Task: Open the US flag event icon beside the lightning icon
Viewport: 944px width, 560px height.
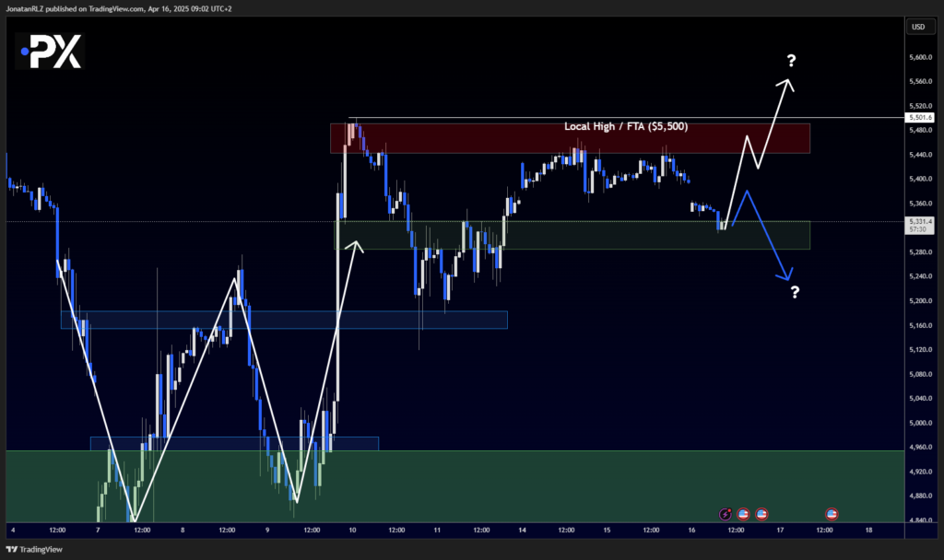Action: click(x=743, y=514)
